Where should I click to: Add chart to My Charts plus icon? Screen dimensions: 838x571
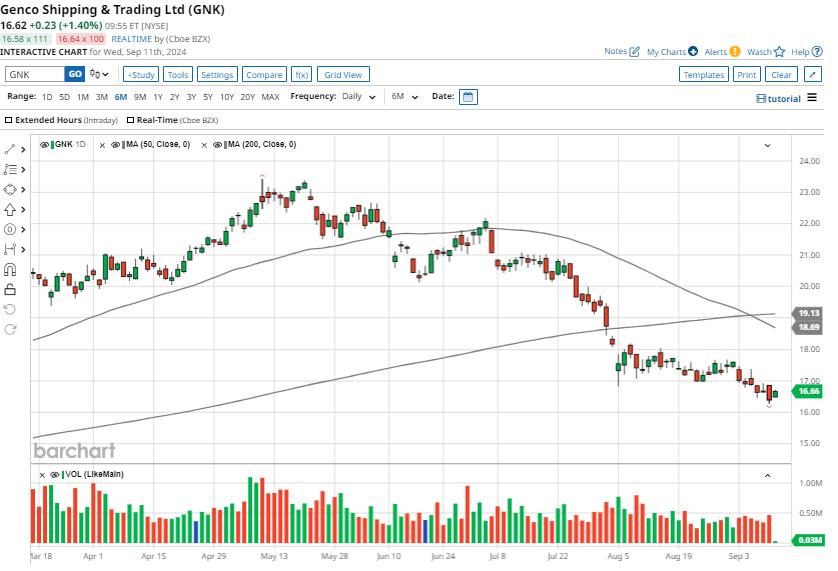[693, 51]
